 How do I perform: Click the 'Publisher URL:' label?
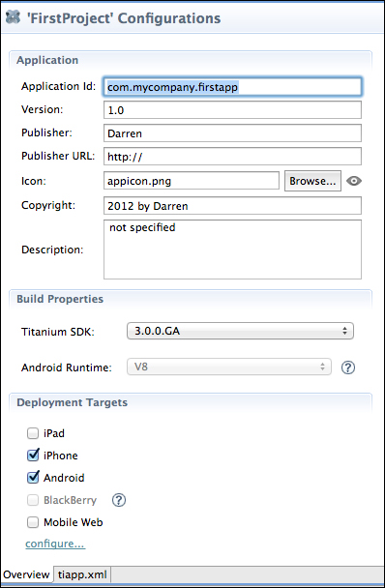tap(58, 156)
